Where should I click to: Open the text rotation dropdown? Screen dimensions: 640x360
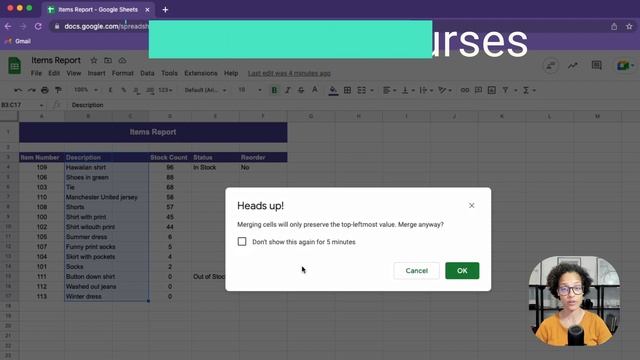coord(444,90)
